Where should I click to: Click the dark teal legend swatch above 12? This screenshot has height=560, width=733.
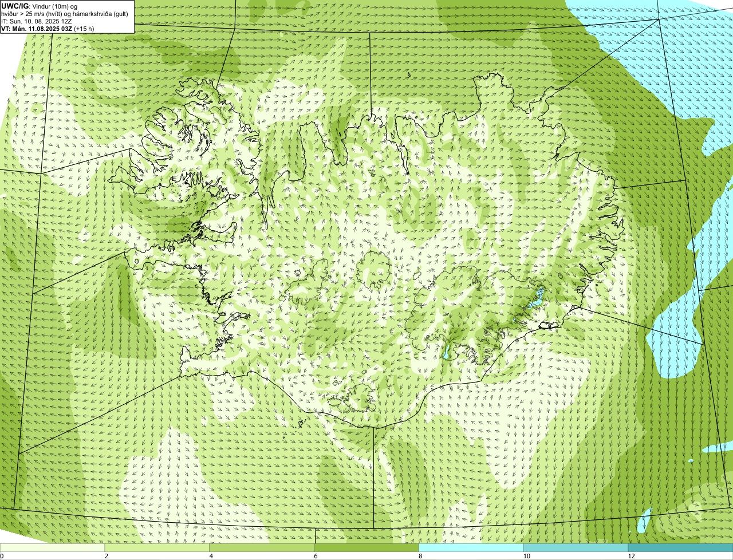point(680,548)
